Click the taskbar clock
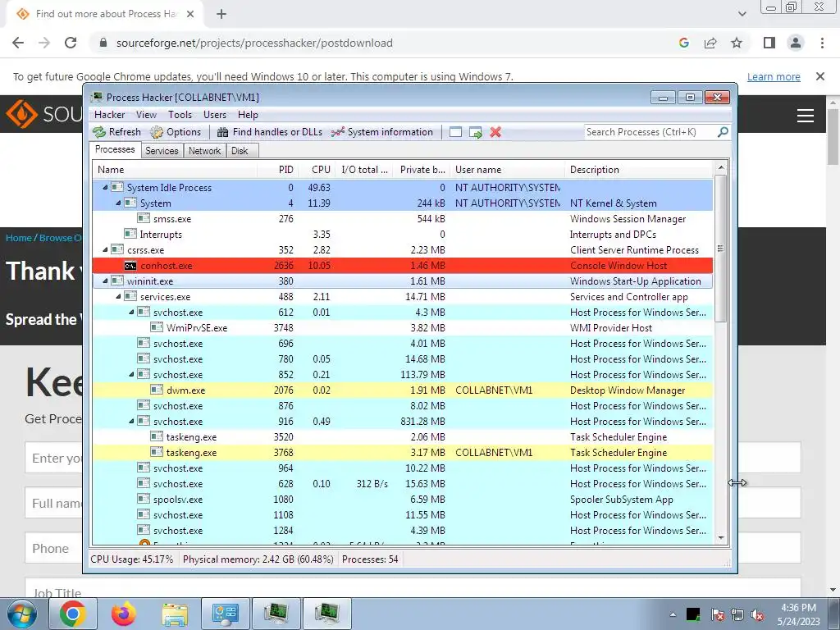 798,614
